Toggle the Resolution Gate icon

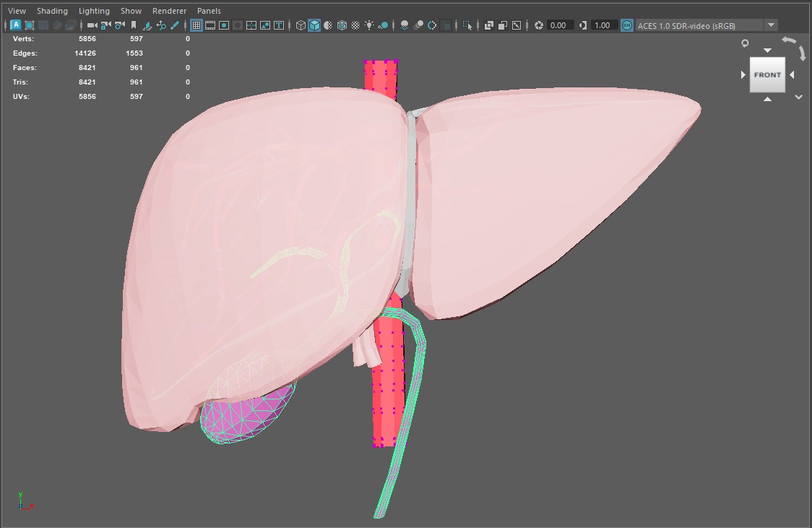tap(224, 25)
